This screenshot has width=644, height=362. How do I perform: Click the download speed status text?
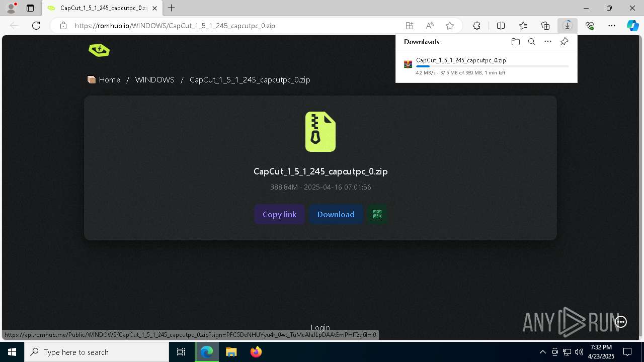click(460, 73)
